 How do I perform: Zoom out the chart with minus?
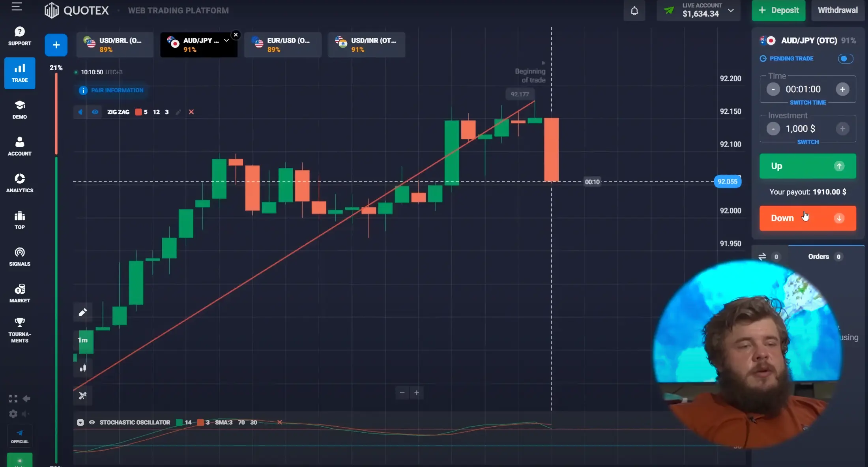coord(402,393)
